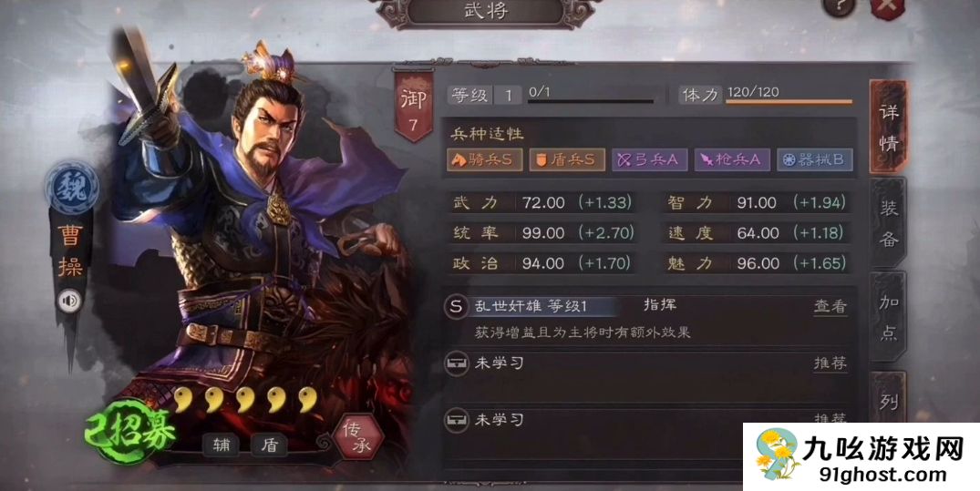This screenshot has height=491, width=980.
Task: Switch to the 详情 tab
Action: pyautogui.click(x=888, y=127)
